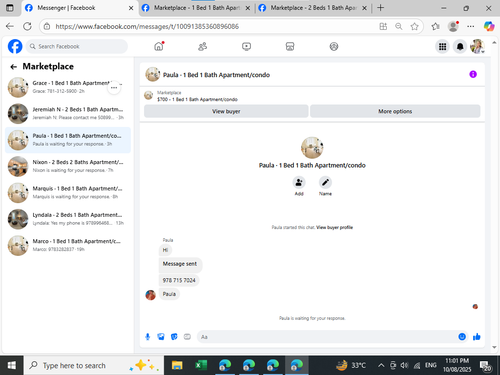The width and height of the screenshot is (500, 375).
Task: Open Marquis 1 Bed 1 Bath conversation
Action: point(68,193)
